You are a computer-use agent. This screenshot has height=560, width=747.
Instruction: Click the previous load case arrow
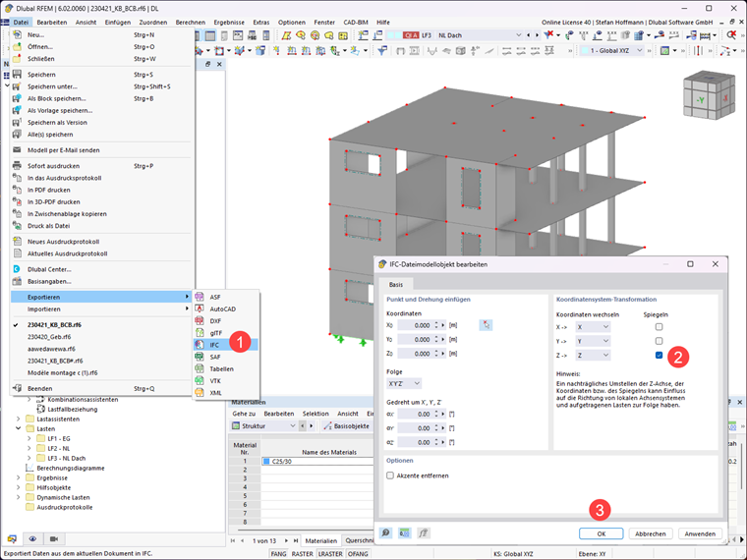[528, 35]
